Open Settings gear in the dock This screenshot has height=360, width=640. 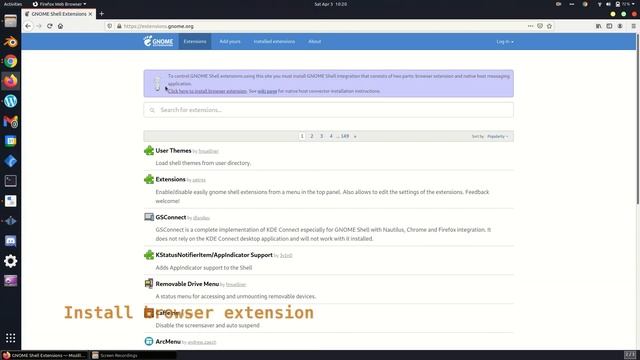click(x=11, y=261)
